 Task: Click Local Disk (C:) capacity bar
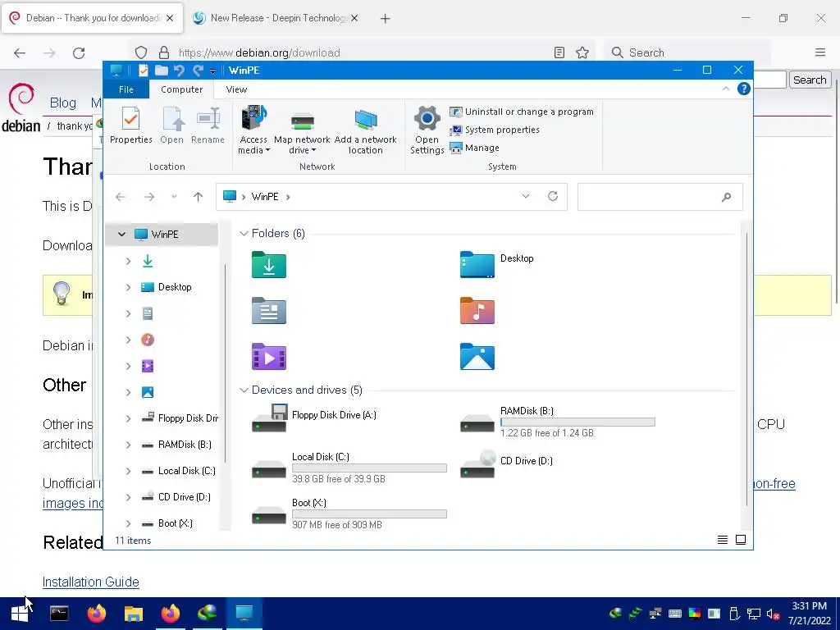tap(369, 468)
